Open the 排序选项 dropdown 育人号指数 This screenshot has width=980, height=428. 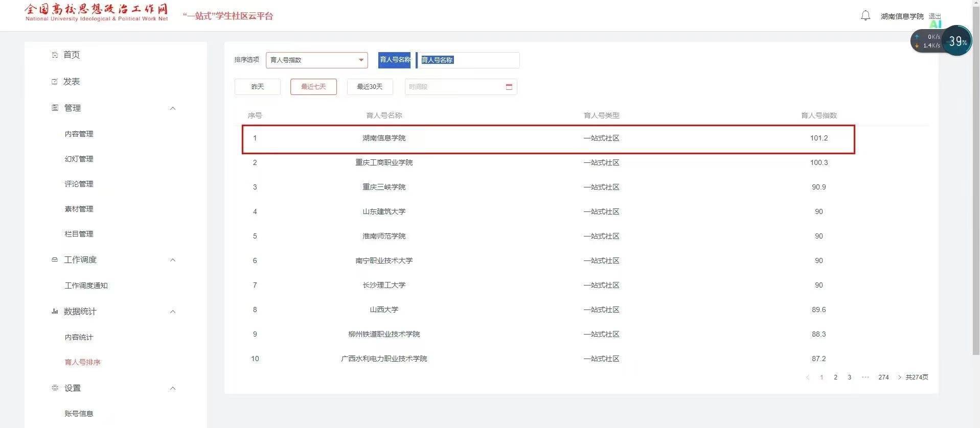pyautogui.click(x=316, y=60)
